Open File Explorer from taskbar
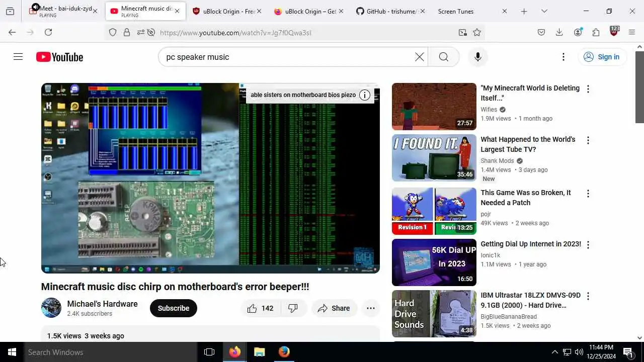This screenshot has height=362, width=644. tap(259, 352)
